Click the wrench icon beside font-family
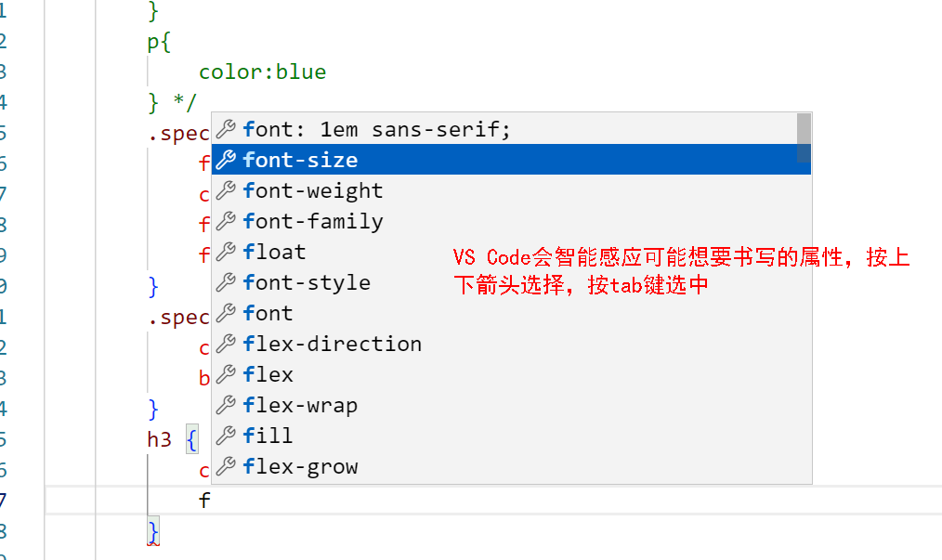This screenshot has width=942, height=560. [x=225, y=221]
